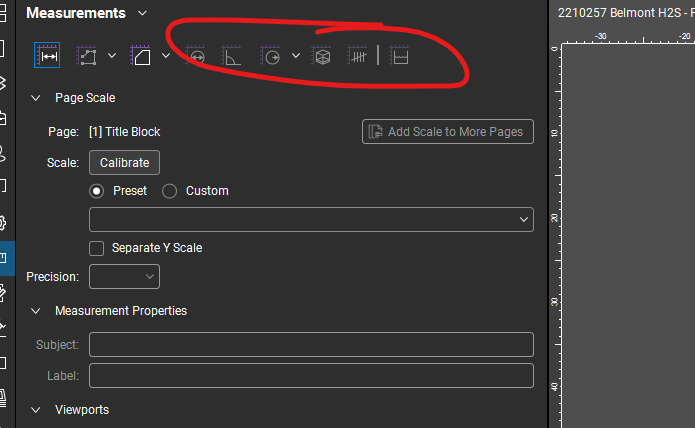Image resolution: width=695 pixels, height=428 pixels.
Task: Select the Custom scale radio button
Action: 169,191
